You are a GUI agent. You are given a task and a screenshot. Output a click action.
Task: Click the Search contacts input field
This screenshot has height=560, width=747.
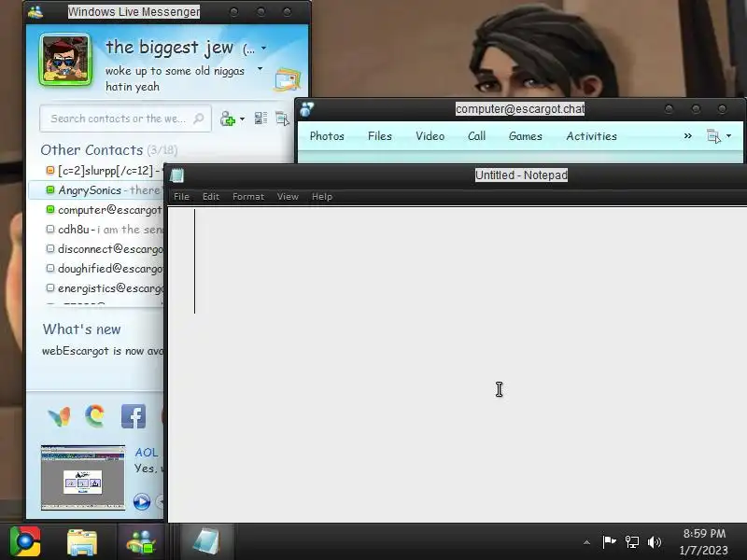coord(125,119)
